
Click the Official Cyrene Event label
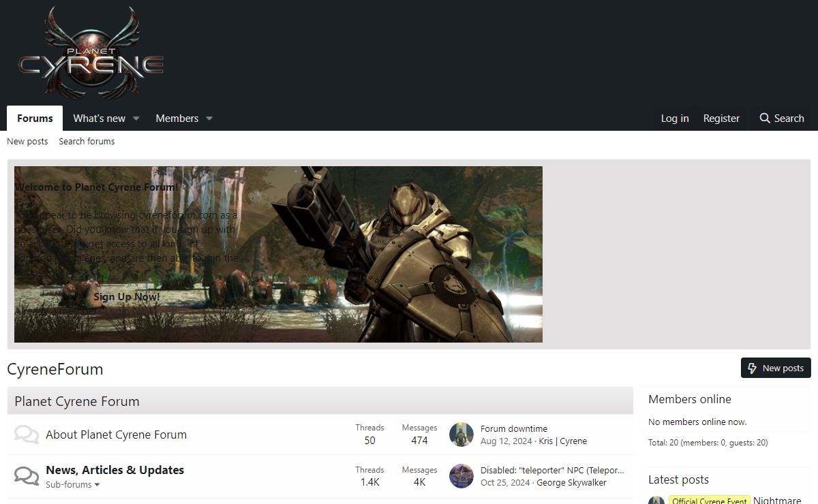point(710,501)
